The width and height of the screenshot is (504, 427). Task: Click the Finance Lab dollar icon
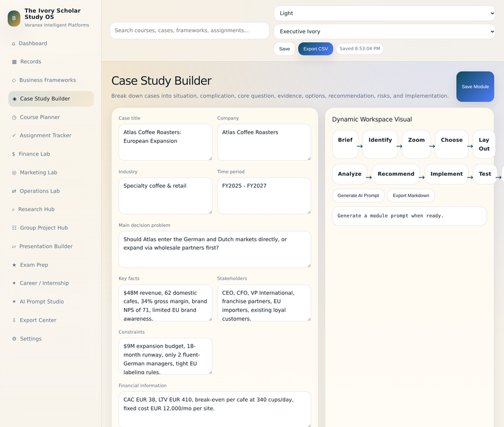point(13,154)
